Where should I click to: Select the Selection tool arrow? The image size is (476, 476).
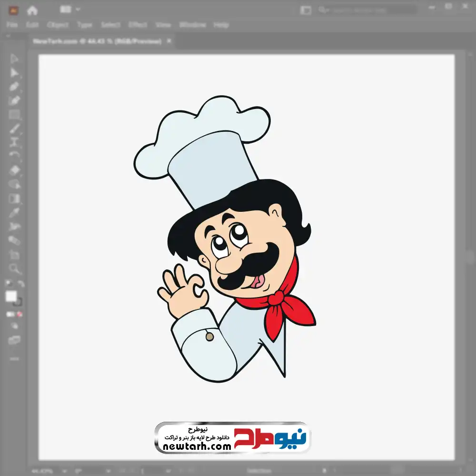tap(14, 59)
